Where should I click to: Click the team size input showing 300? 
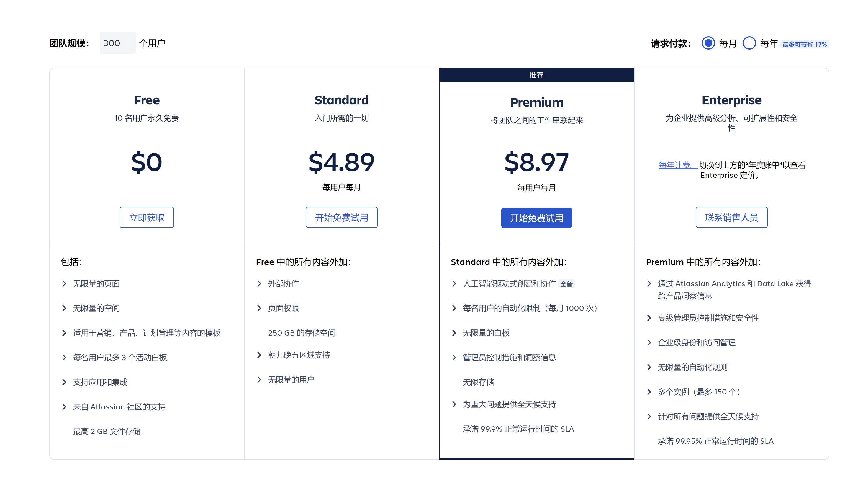pos(117,43)
